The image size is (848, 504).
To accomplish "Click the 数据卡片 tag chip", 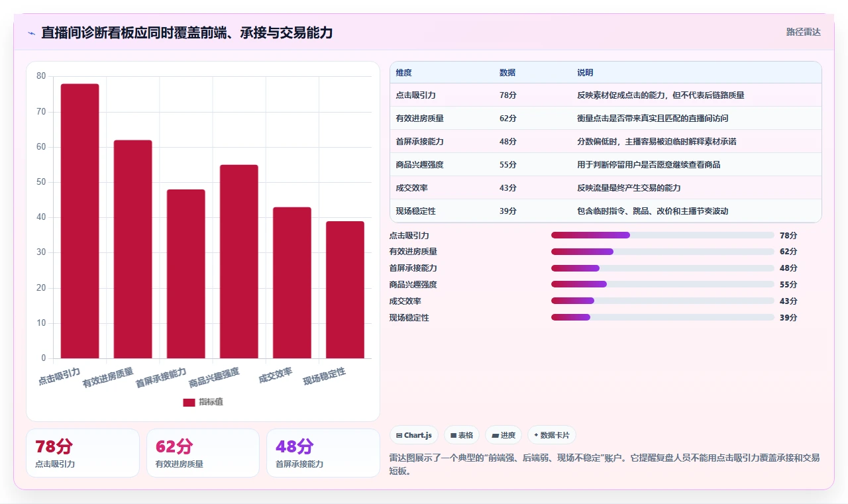I will (x=552, y=435).
